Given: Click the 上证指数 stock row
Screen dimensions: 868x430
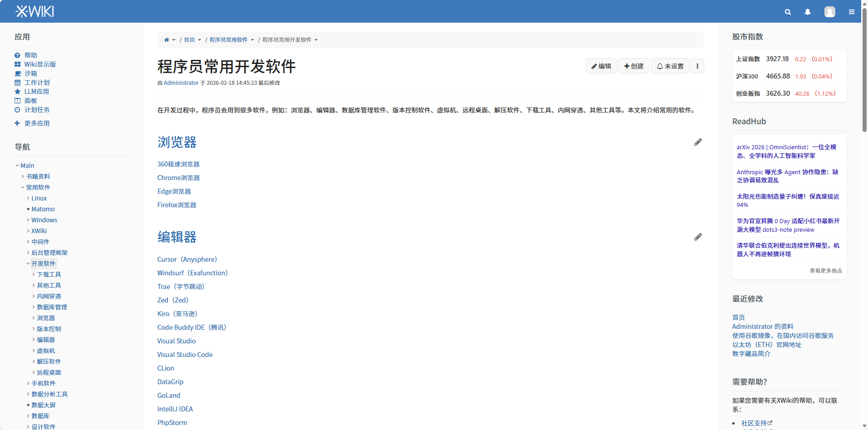Looking at the screenshot, I should (x=789, y=59).
